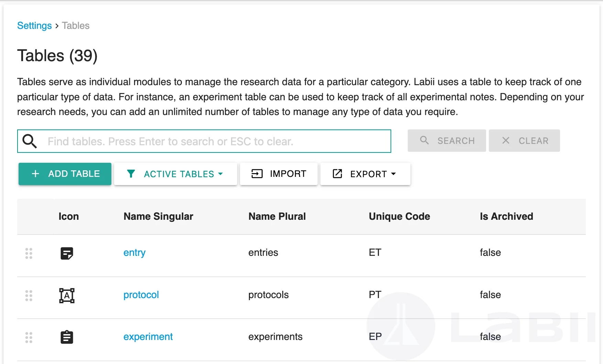
Task: Focus the Find tables search box
Action: pos(217,141)
